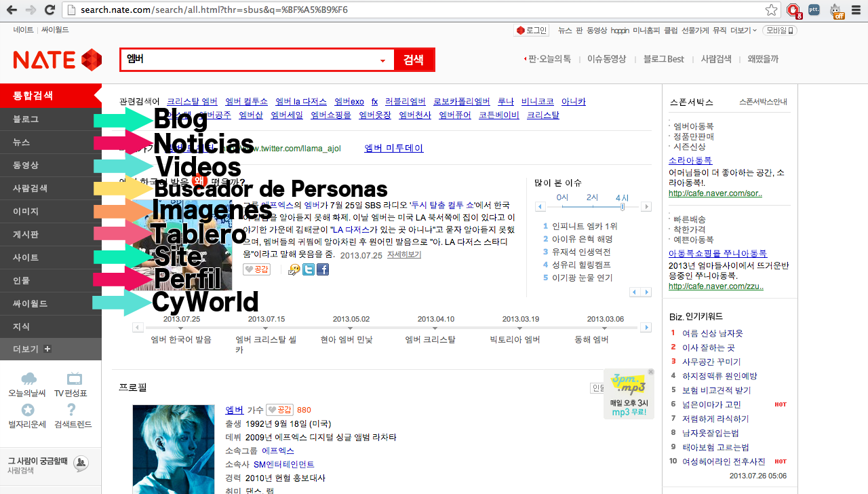This screenshot has width=868, height=494.
Task: Click Biz keyword 여름 신상 남자옷
Action: click(x=713, y=333)
